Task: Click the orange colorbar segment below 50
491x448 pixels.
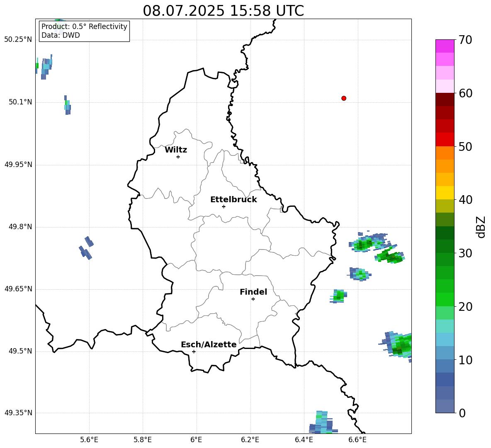Action: click(445, 153)
